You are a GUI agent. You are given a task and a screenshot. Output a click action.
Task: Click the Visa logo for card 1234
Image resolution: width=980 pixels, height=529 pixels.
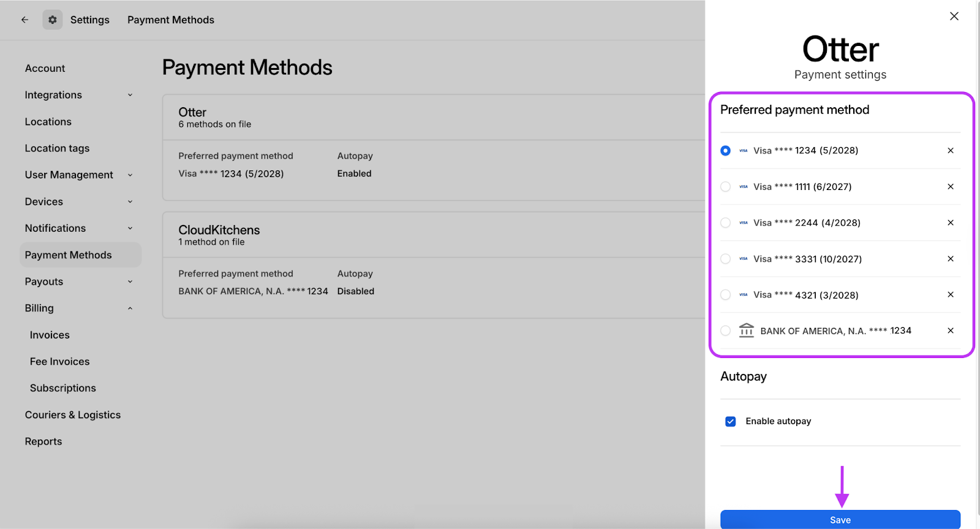coord(743,150)
